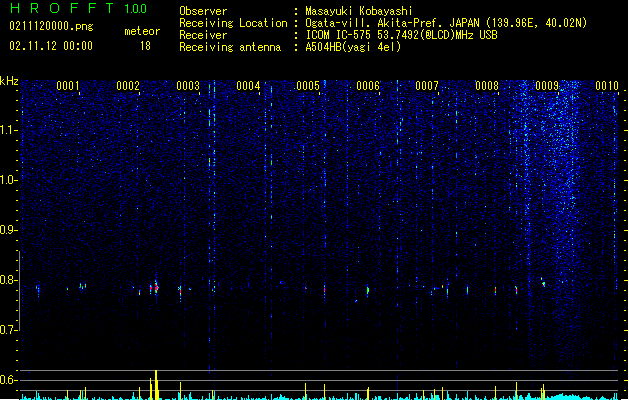Click time marker 0003
Image resolution: width=629 pixels, height=400 pixels.
tap(188, 85)
